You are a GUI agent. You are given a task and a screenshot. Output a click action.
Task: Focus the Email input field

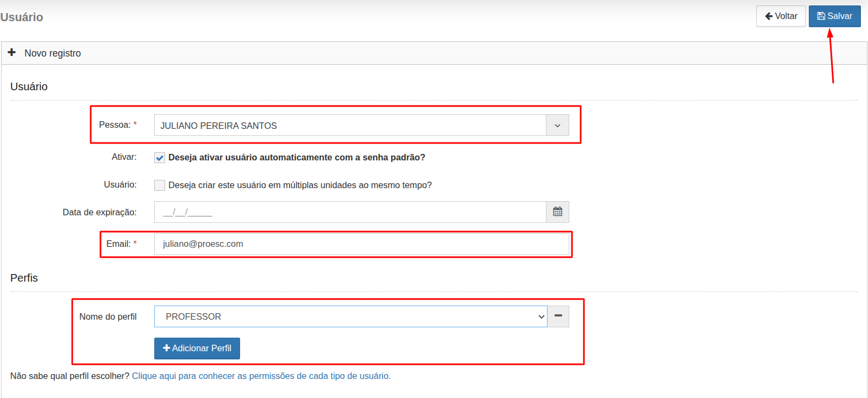(x=361, y=244)
